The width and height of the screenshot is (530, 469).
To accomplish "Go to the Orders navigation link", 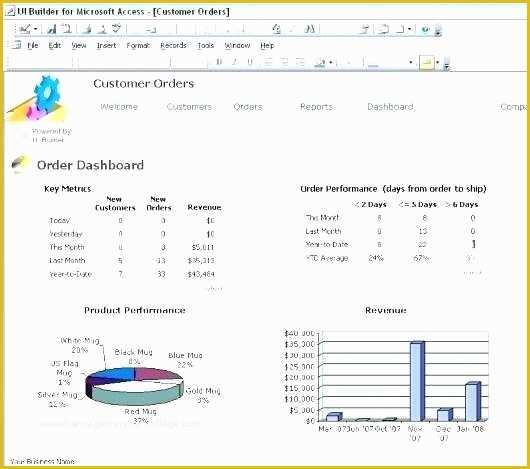I will pos(248,107).
